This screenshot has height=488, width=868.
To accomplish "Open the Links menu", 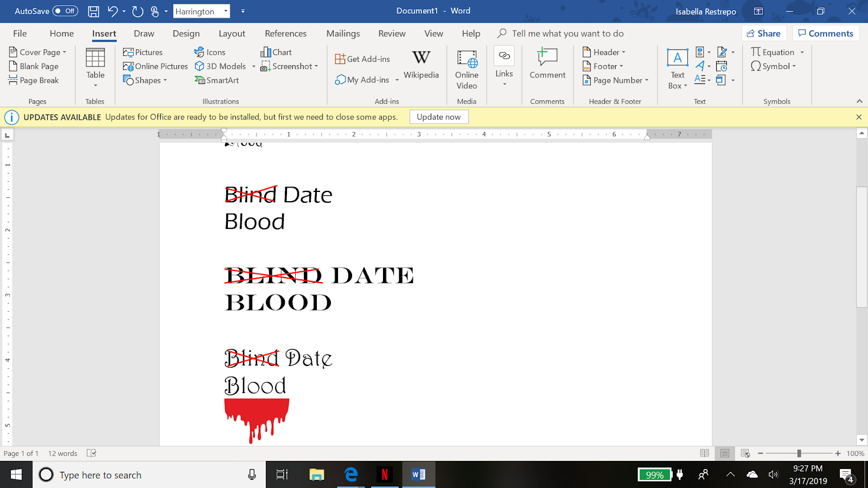I will (x=504, y=67).
